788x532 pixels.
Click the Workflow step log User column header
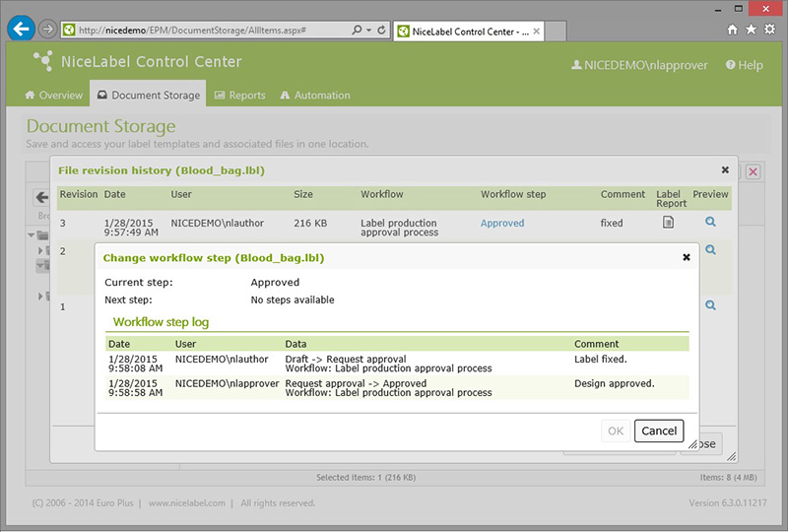185,344
